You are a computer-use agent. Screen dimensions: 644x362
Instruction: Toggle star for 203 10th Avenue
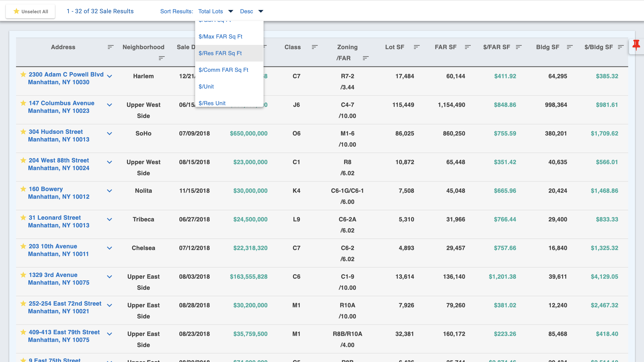point(23,246)
